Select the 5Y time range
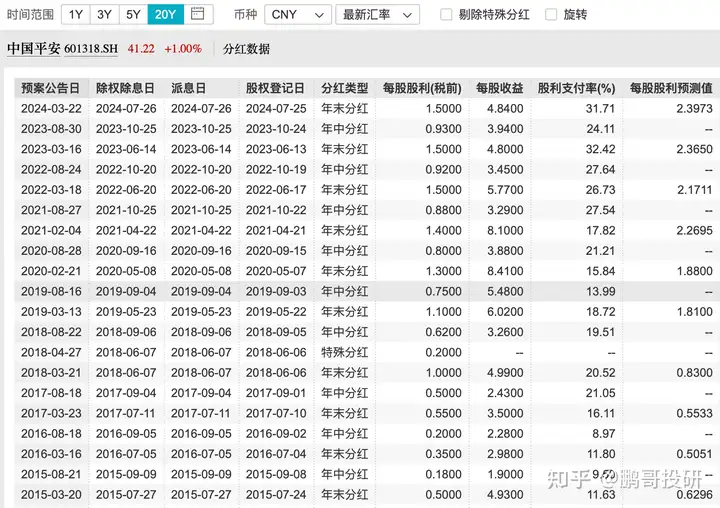 click(133, 14)
